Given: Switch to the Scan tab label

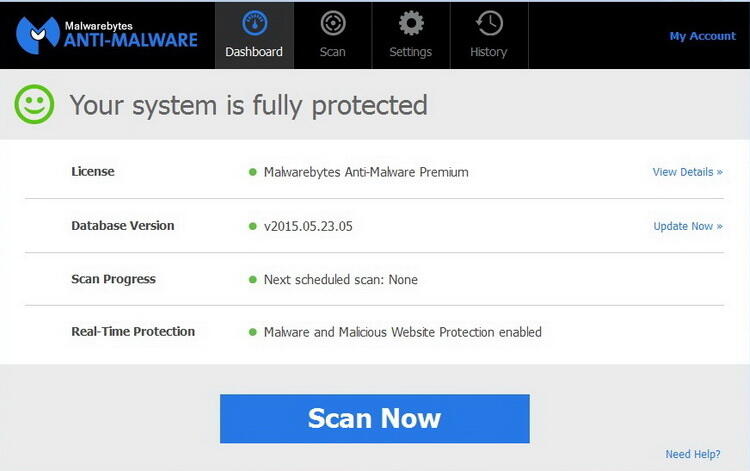Looking at the screenshot, I should click(332, 52).
